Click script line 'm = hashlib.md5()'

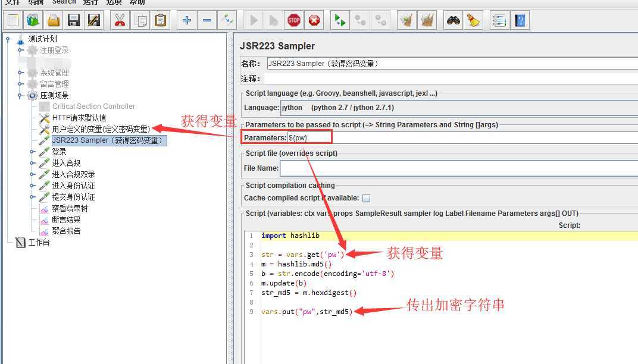[x=296, y=264]
